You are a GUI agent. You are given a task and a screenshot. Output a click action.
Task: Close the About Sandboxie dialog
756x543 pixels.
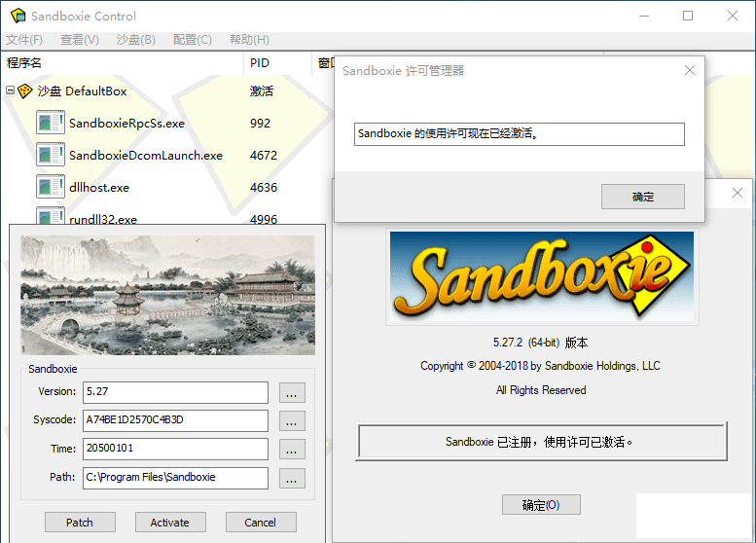(x=738, y=193)
